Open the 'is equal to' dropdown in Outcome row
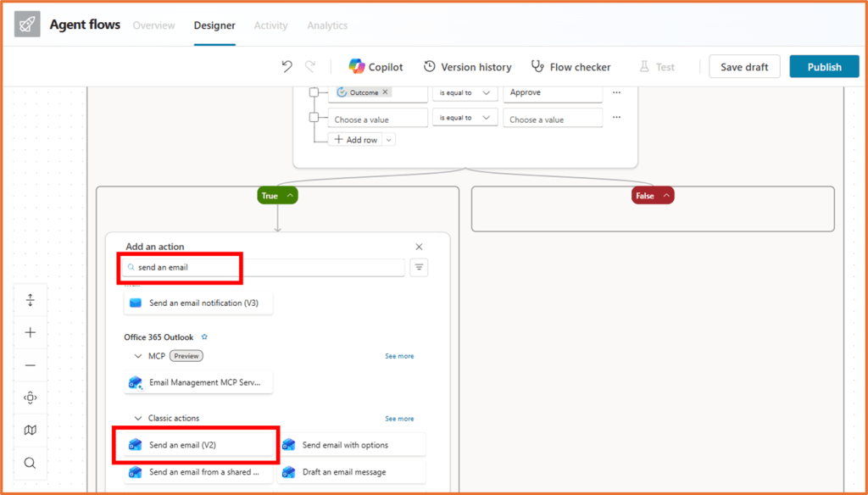The image size is (868, 495). (464, 92)
